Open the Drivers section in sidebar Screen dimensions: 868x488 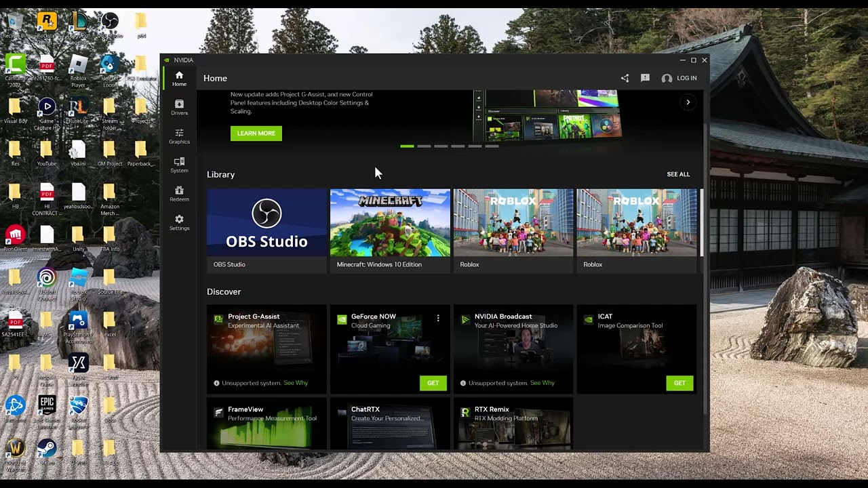click(179, 107)
